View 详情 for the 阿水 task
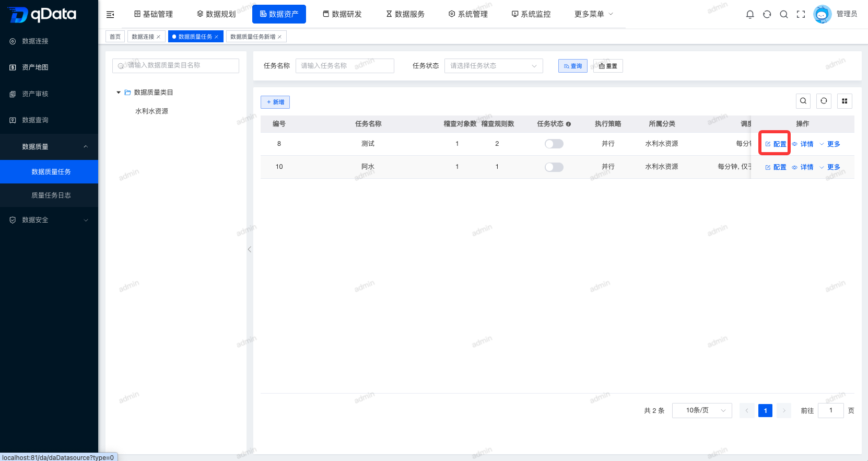 (x=803, y=167)
